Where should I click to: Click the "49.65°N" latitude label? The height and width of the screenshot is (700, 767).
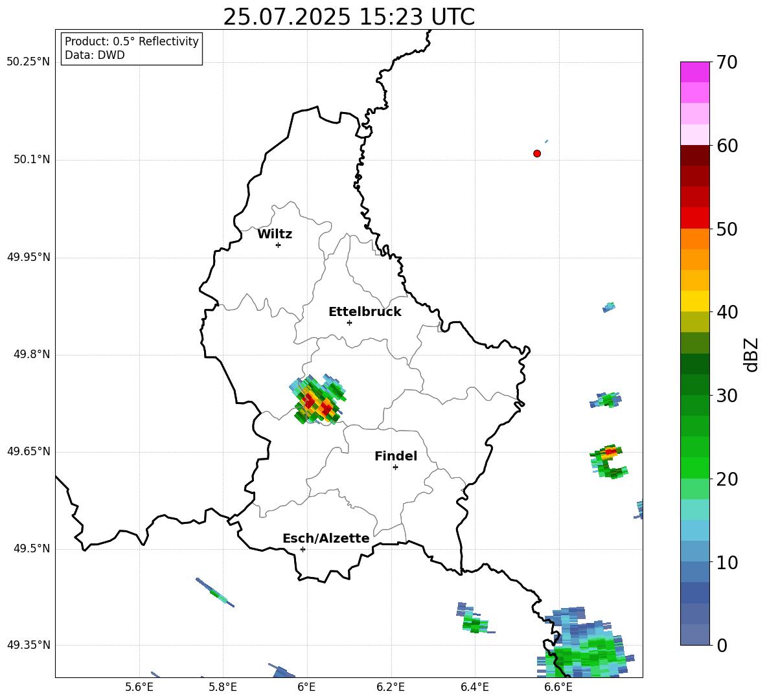pos(29,451)
